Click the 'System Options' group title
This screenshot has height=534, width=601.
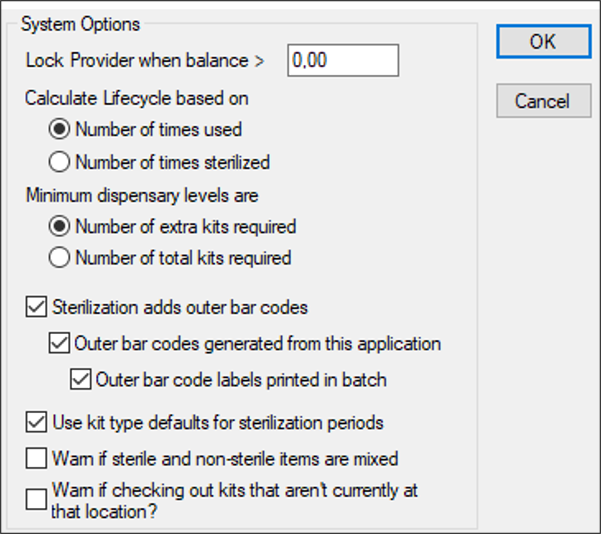point(81,23)
